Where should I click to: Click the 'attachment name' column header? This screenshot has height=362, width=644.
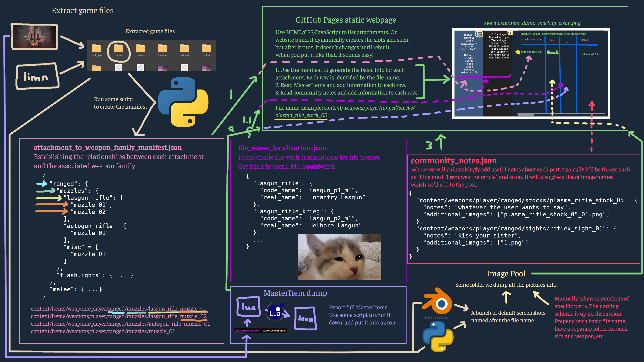coord(532,40)
